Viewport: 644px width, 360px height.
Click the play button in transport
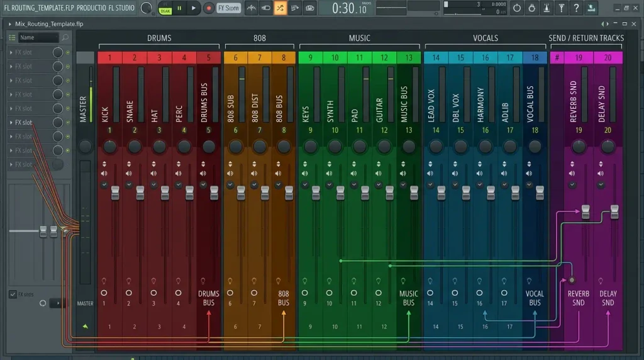click(194, 8)
